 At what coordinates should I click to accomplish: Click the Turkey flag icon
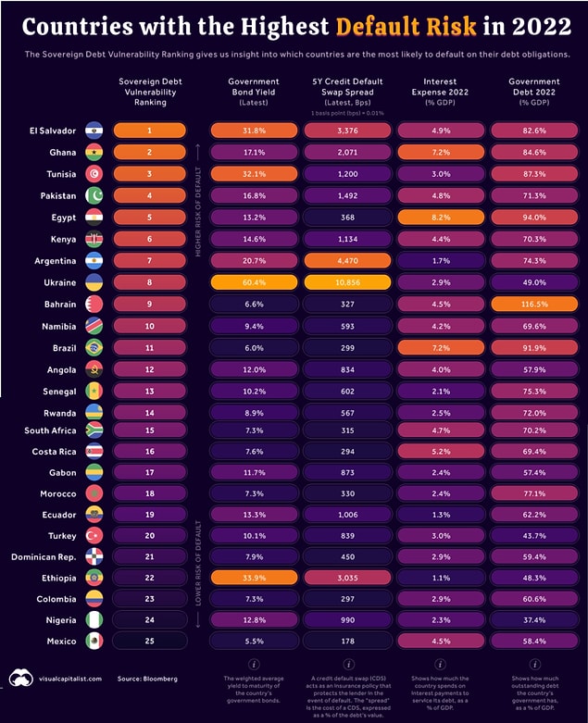94,535
